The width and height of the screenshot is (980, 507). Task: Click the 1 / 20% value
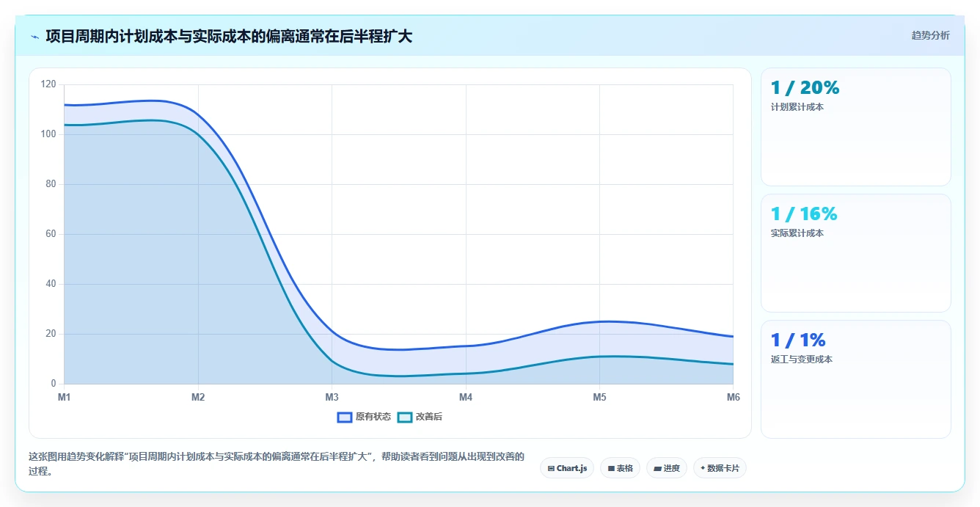805,88
